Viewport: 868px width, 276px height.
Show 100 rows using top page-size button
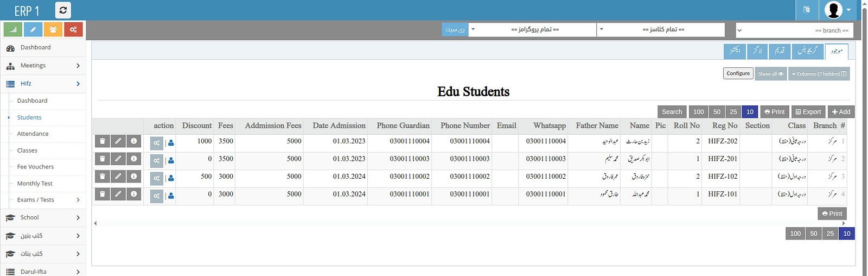tap(698, 112)
